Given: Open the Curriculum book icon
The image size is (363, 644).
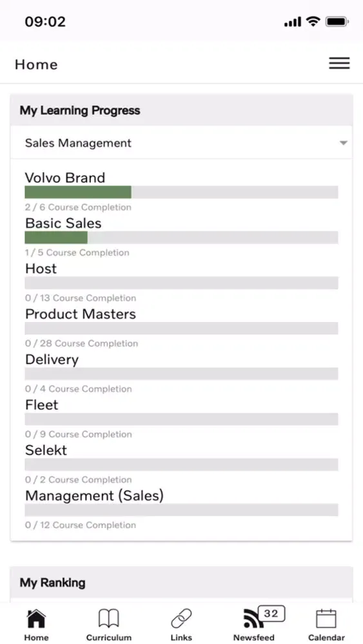Looking at the screenshot, I should pos(108,618).
